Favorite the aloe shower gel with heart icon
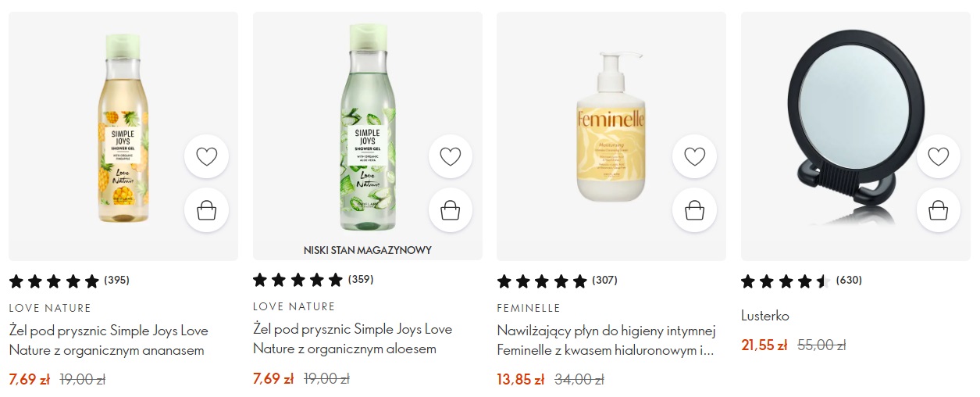 (451, 156)
